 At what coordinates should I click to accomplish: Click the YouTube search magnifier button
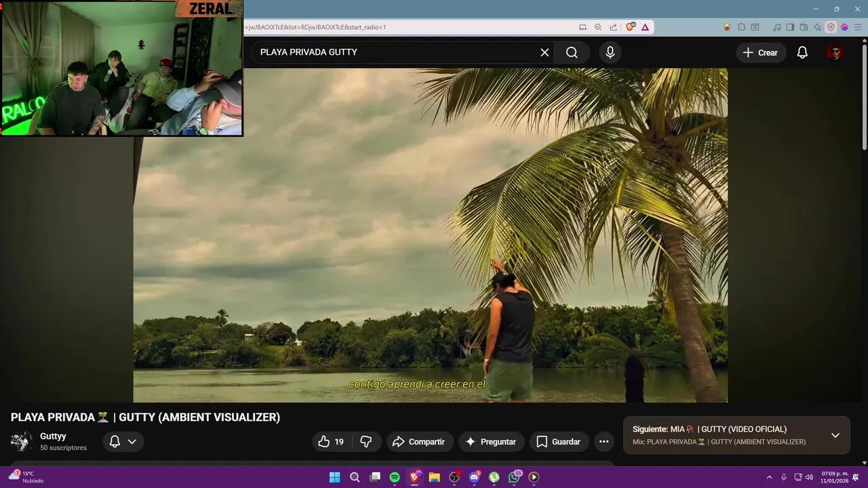[x=572, y=52]
